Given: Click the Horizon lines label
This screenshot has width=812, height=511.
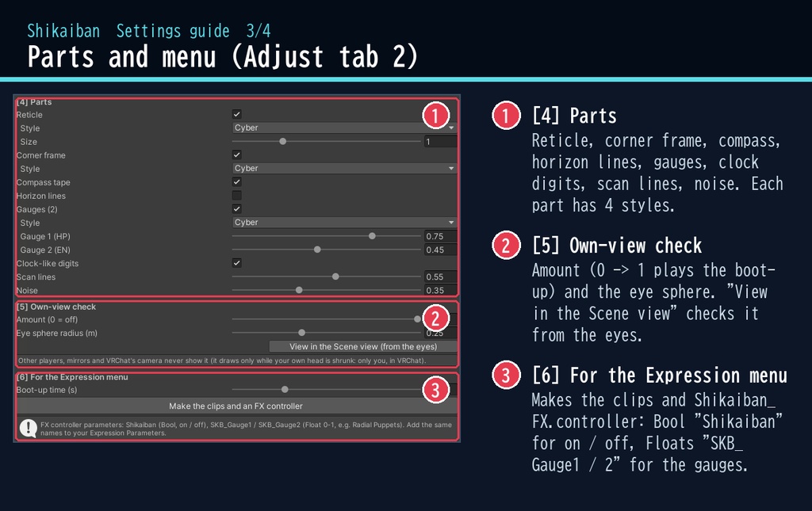Looking at the screenshot, I should 41,196.
